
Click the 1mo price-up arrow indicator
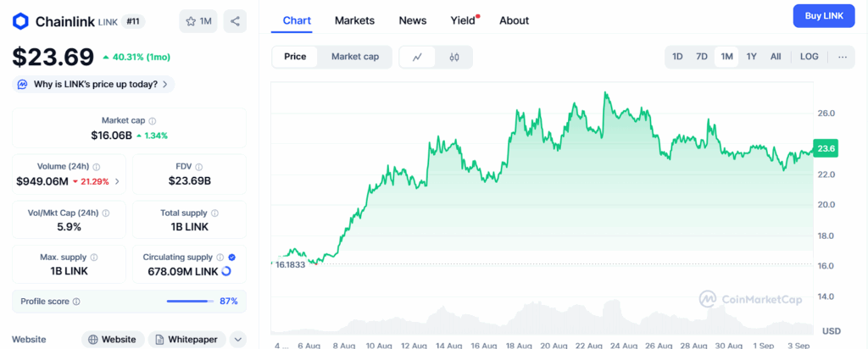pyautogui.click(x=106, y=57)
